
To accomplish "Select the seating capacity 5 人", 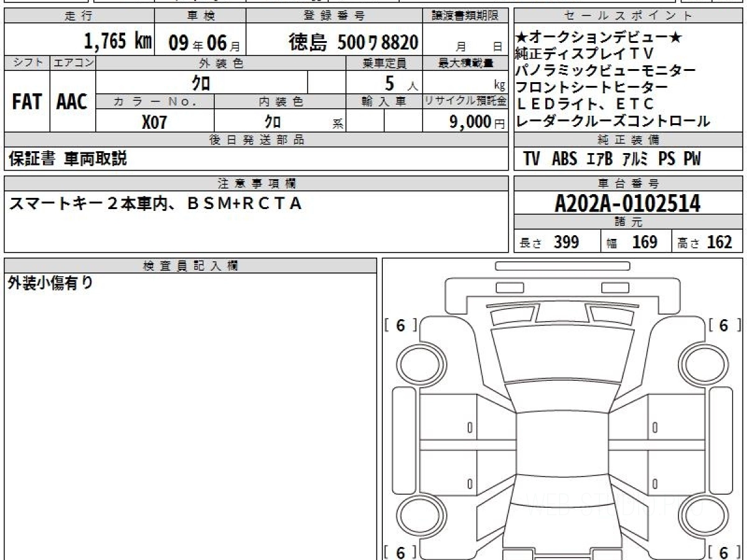I will pos(402,83).
